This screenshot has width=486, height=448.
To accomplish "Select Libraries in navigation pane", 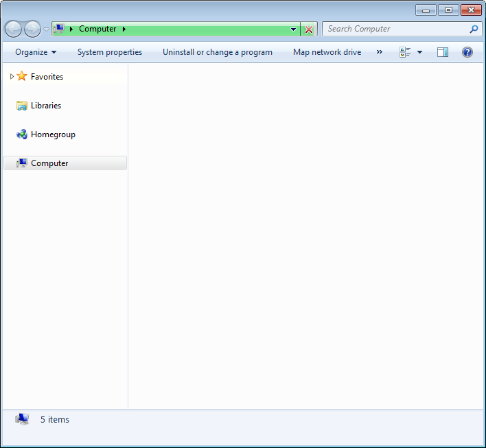I will click(46, 106).
